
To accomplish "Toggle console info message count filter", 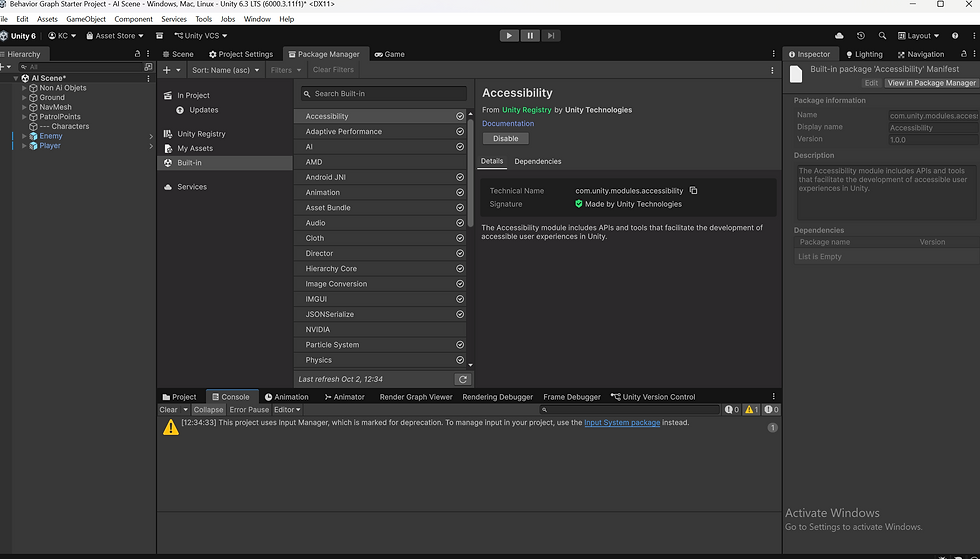I will pos(731,410).
